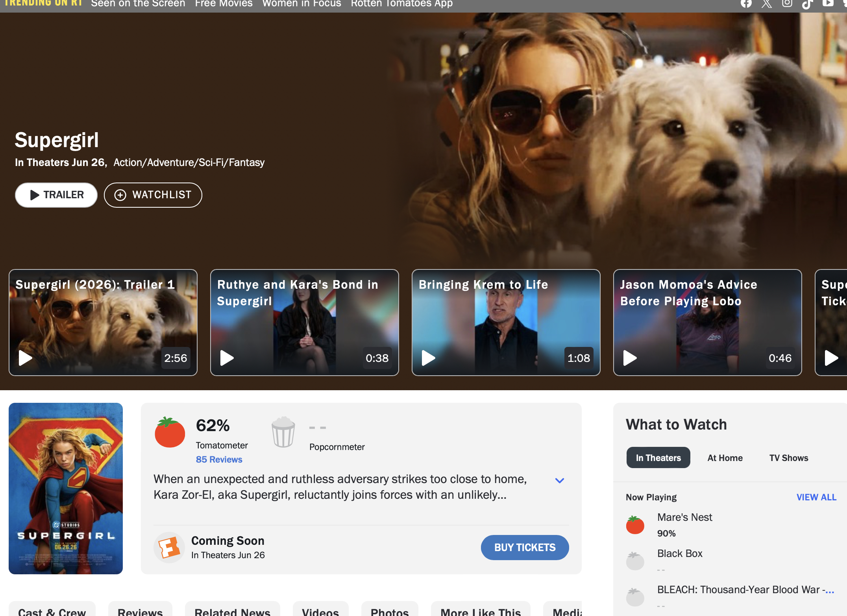Switch to the TV Shows tab
The image size is (847, 616).
[789, 458]
